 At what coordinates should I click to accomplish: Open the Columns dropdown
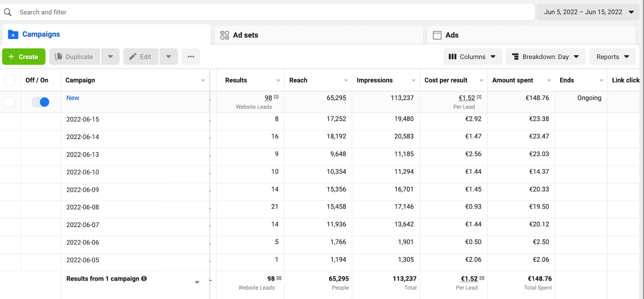tap(473, 57)
